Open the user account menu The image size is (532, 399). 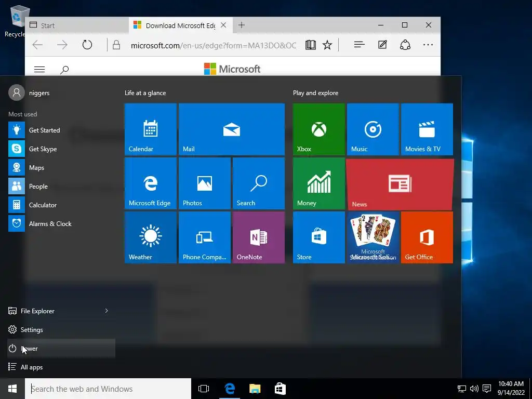click(x=29, y=92)
